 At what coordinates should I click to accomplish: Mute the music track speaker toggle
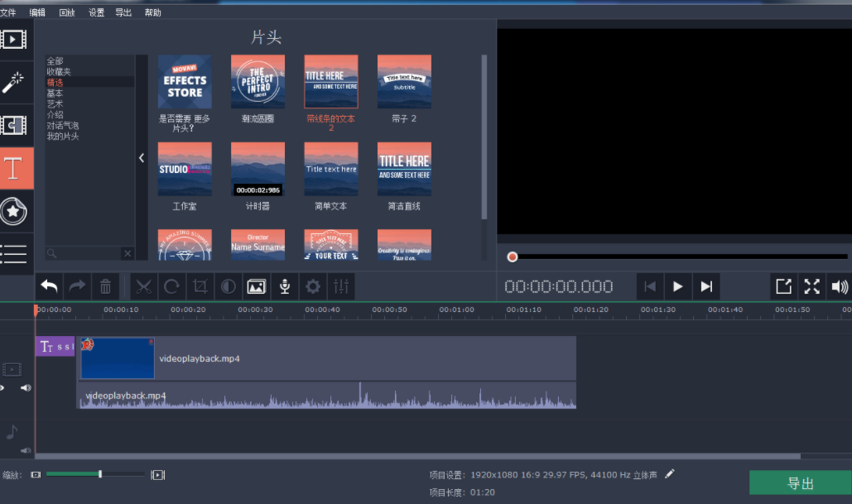point(26,450)
